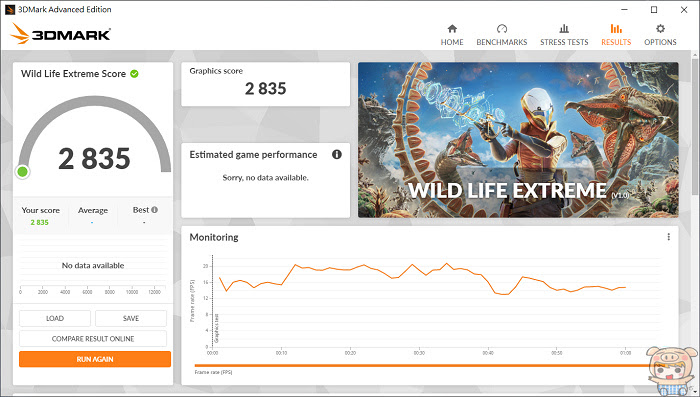This screenshot has width=700, height=397.
Task: Click the green Your score value
Action: 39,222
